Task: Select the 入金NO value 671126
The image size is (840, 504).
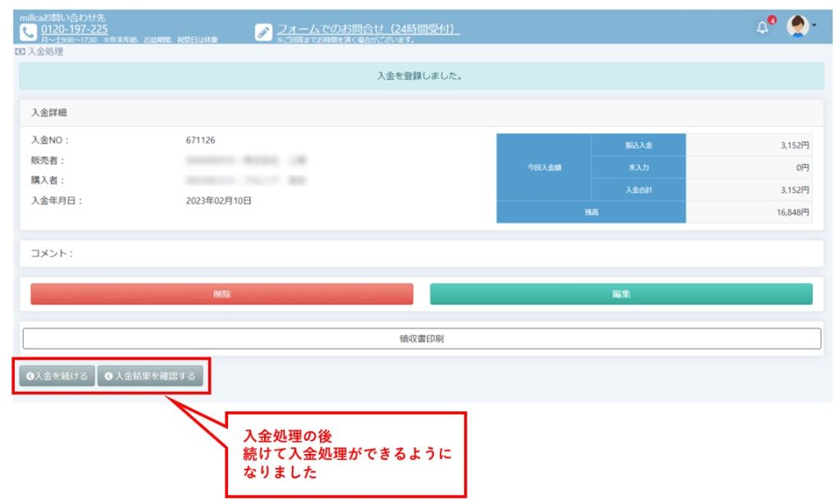Action: click(201, 141)
